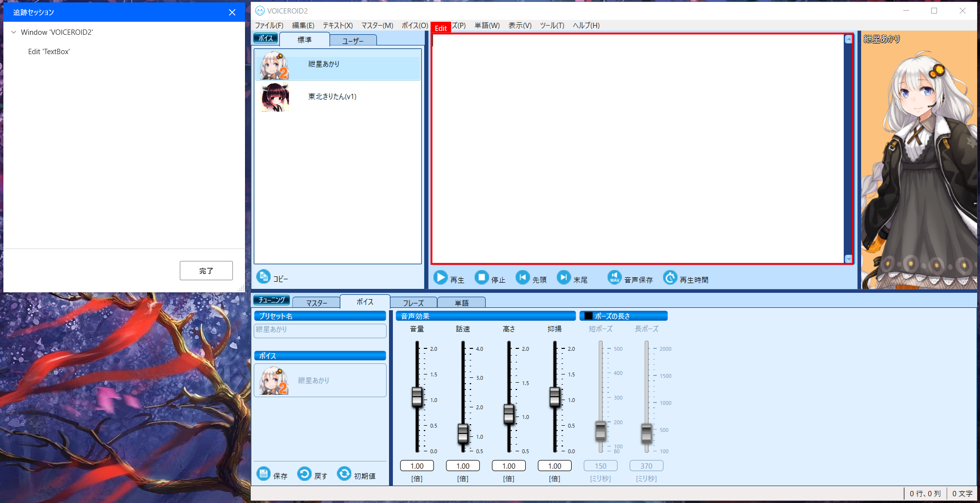
Task: Select Edit 'TextBox' tree item
Action: coord(49,52)
